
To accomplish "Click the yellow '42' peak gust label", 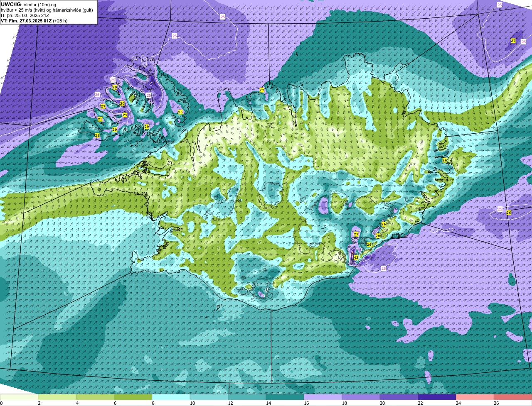I will coord(356,257).
